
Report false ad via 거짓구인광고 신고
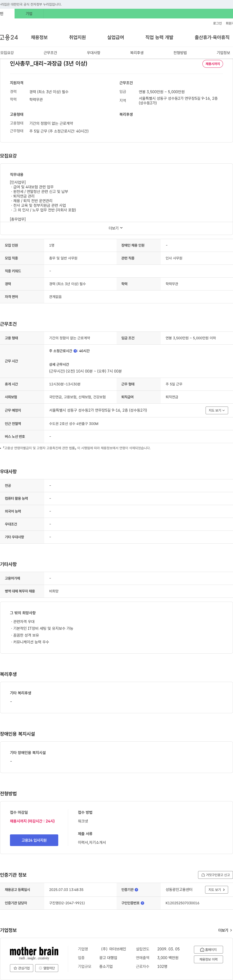[x=216, y=875]
